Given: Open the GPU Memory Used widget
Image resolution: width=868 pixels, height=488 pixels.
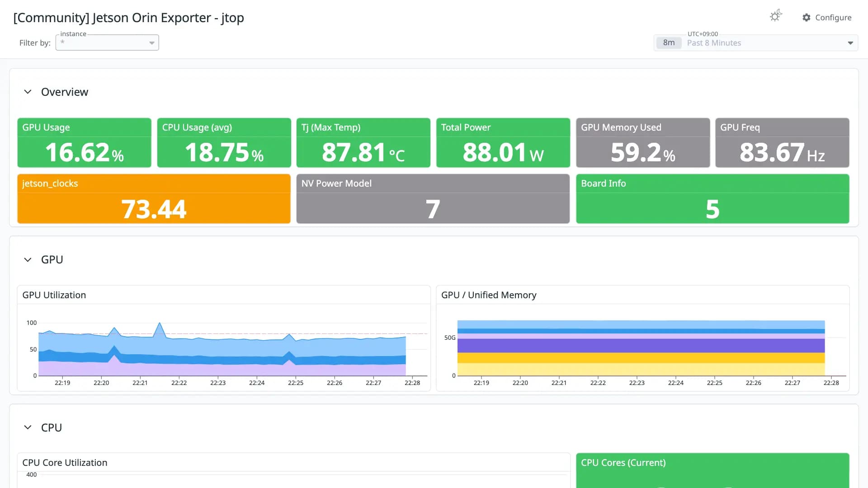Looking at the screenshot, I should point(643,143).
